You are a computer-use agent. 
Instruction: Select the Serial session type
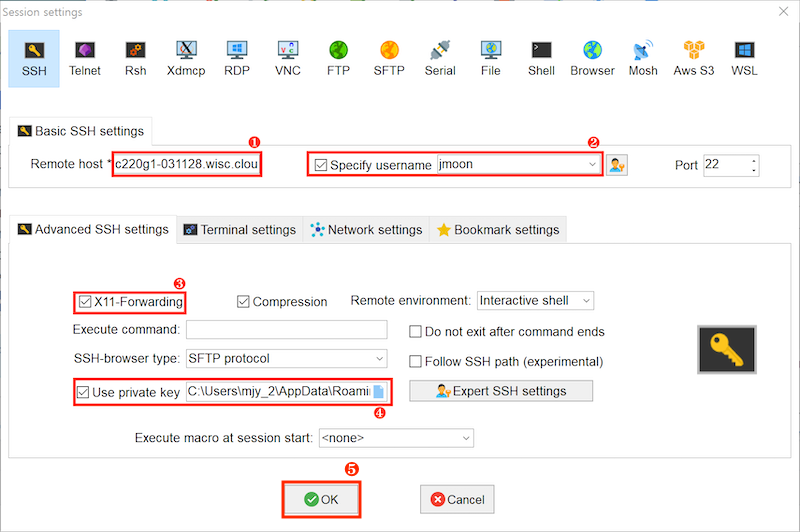(440, 59)
